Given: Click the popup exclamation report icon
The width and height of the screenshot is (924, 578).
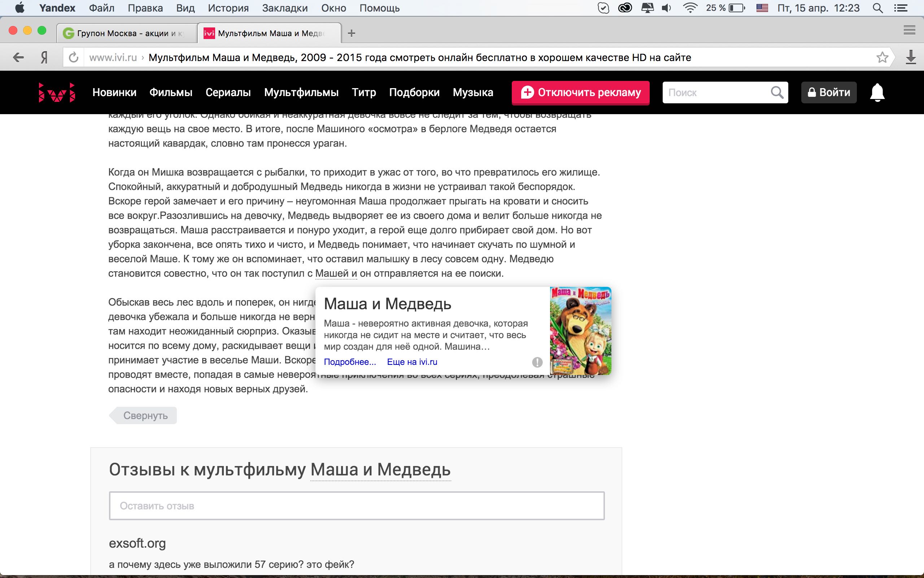Looking at the screenshot, I should (x=537, y=362).
